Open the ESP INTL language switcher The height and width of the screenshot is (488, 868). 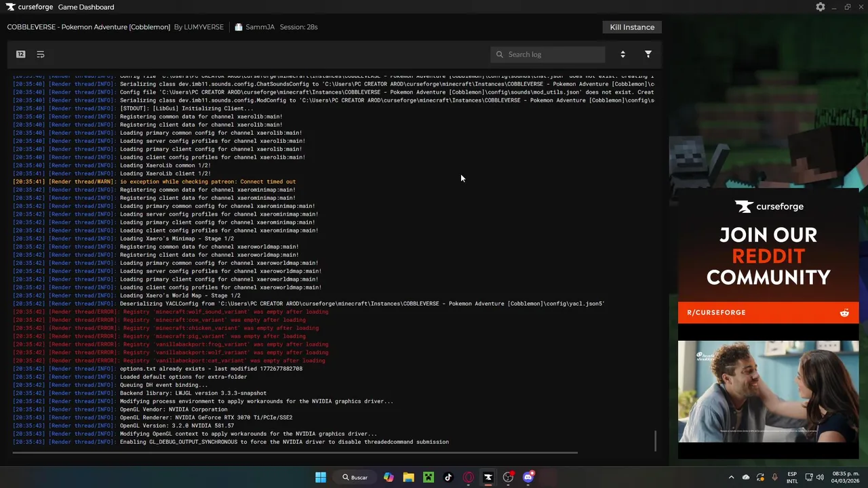coord(792,477)
